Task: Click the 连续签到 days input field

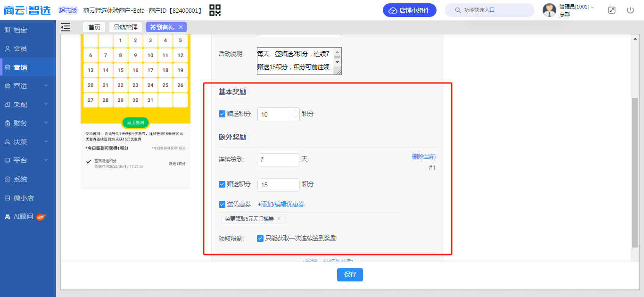Action: pos(278,160)
